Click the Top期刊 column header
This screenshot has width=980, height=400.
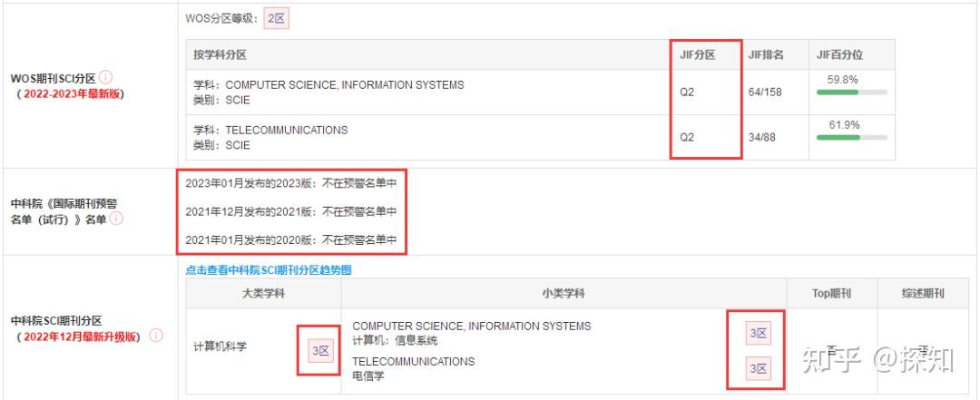click(x=831, y=293)
